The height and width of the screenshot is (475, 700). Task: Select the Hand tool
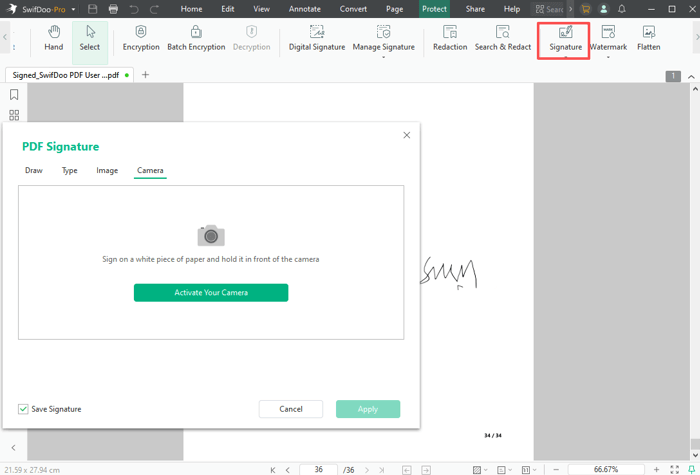54,38
